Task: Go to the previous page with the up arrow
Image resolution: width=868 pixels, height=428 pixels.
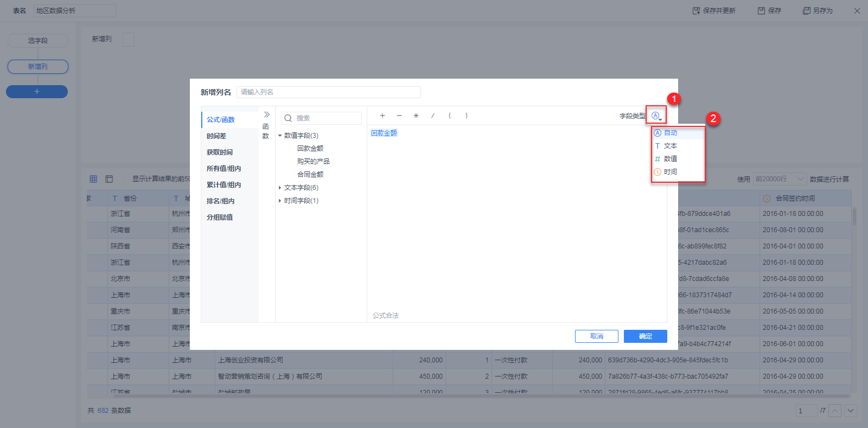Action: [x=835, y=411]
